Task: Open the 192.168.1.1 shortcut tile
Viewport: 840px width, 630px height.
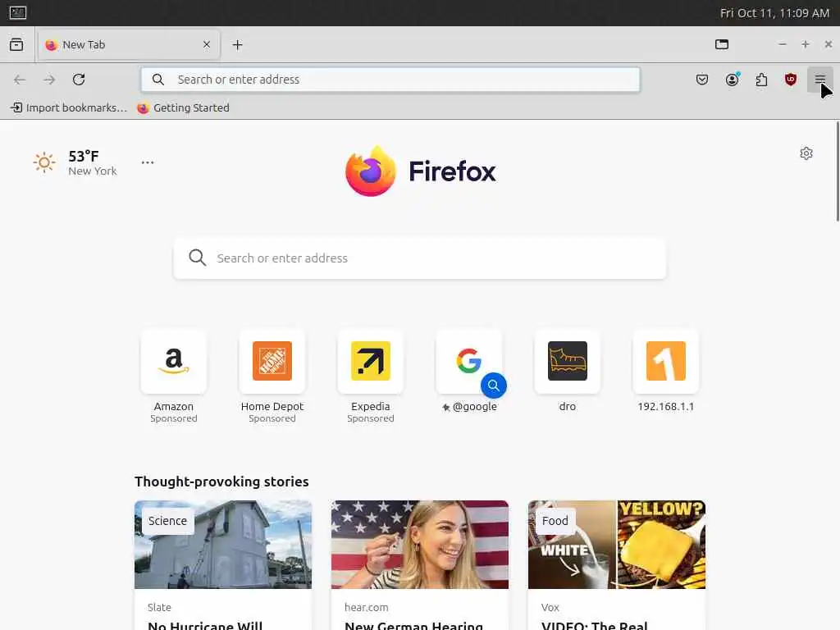Action: click(666, 362)
